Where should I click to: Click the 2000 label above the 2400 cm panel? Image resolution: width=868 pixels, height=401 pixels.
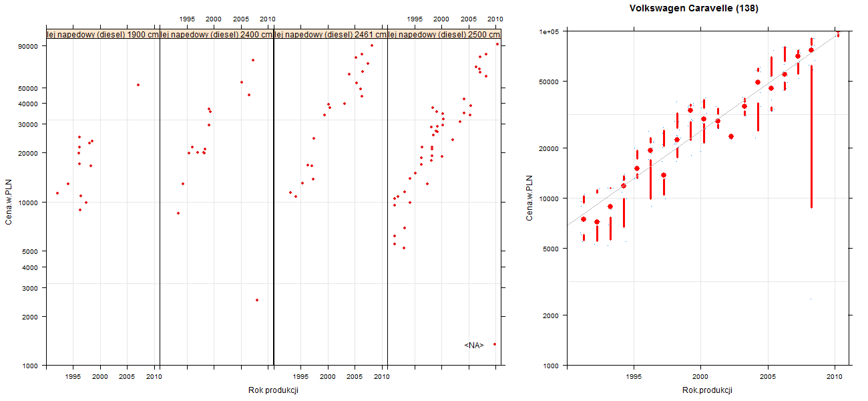click(x=214, y=19)
